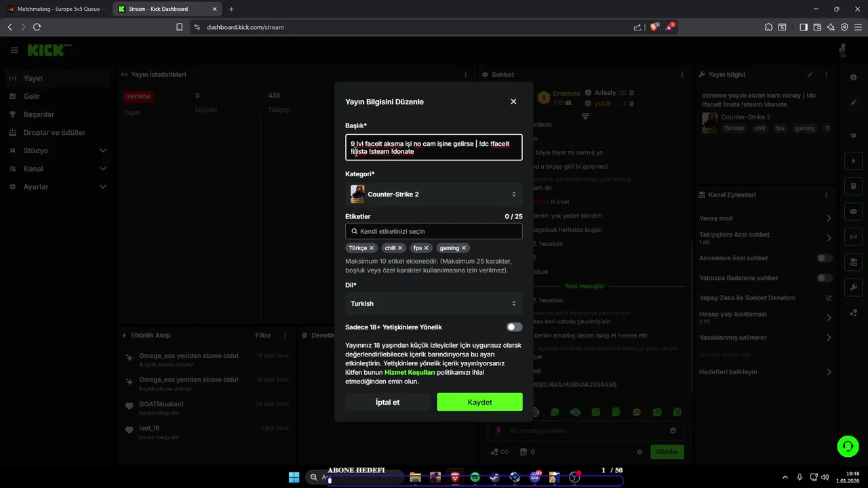The image size is (868, 488).
Task: Open Spotify from the taskbar
Action: click(x=475, y=477)
